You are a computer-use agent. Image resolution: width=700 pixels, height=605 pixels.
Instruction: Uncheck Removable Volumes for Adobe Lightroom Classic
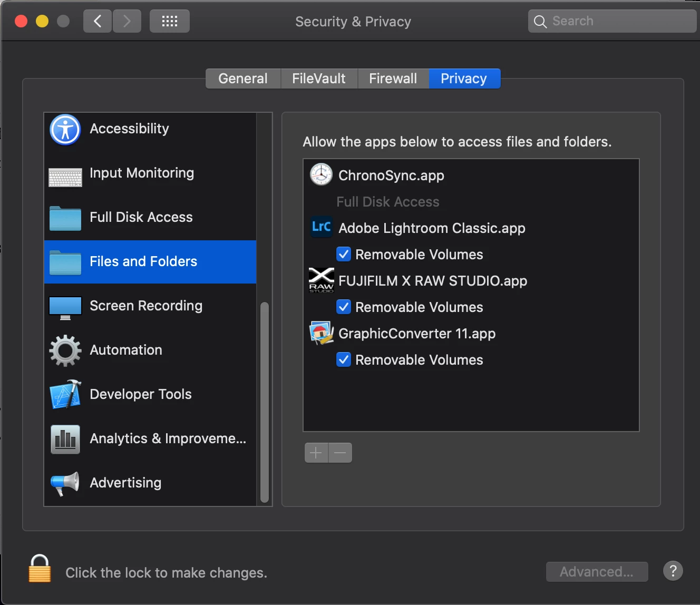pos(344,254)
